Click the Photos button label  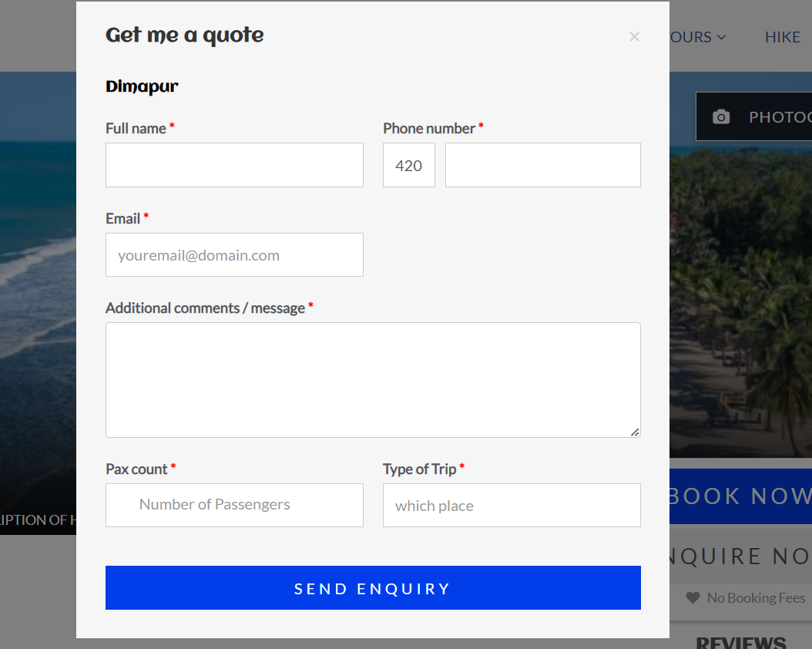point(780,117)
